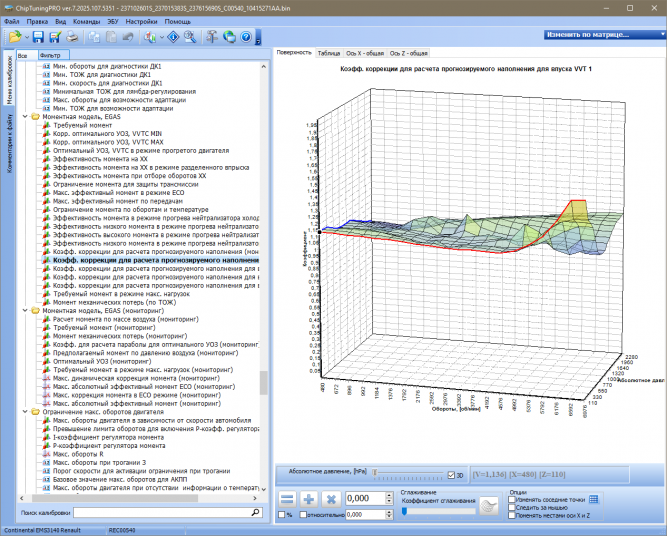Viewport: 667px width, 536px height.
Task: Click the plus (add value) button
Action: tap(309, 499)
